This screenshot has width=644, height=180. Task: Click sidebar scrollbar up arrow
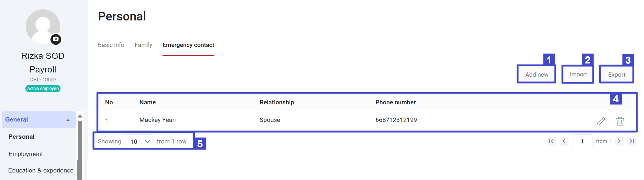point(80,116)
